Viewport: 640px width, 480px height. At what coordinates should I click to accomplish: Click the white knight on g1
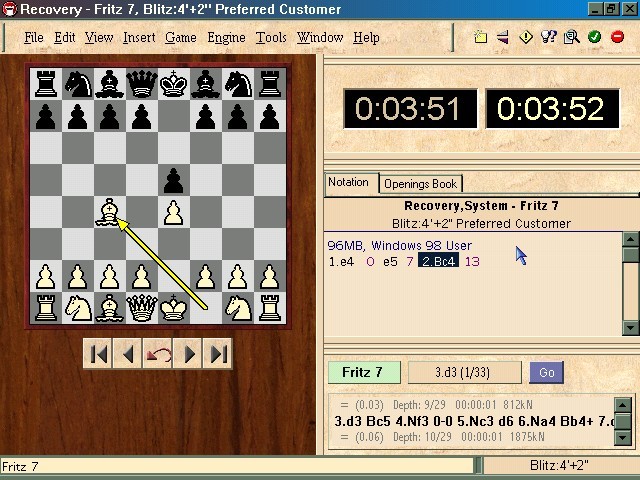(x=238, y=308)
